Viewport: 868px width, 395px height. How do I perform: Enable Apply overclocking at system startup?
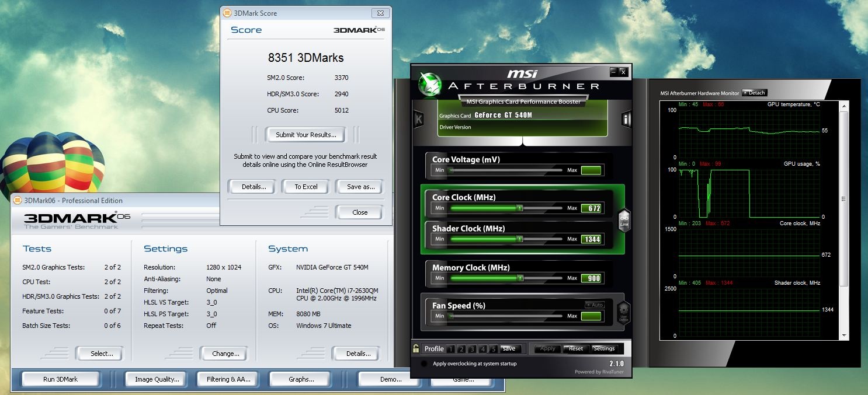point(424,363)
